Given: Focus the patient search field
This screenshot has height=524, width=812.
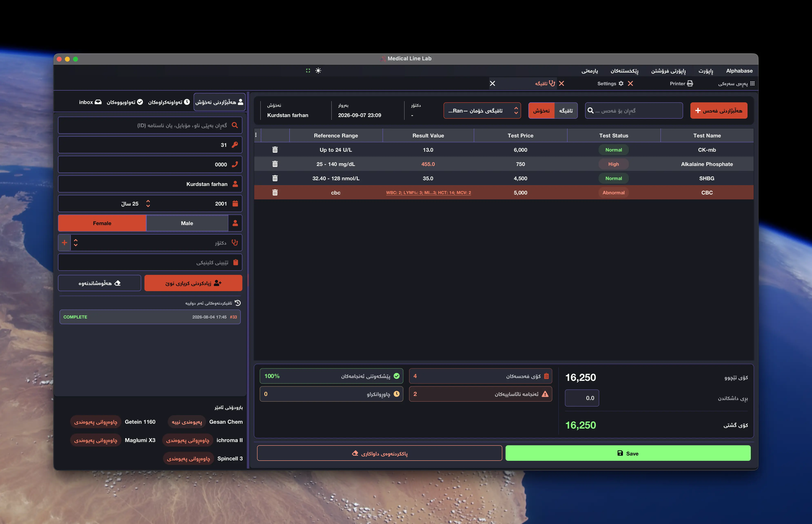Looking at the screenshot, I should [x=150, y=125].
